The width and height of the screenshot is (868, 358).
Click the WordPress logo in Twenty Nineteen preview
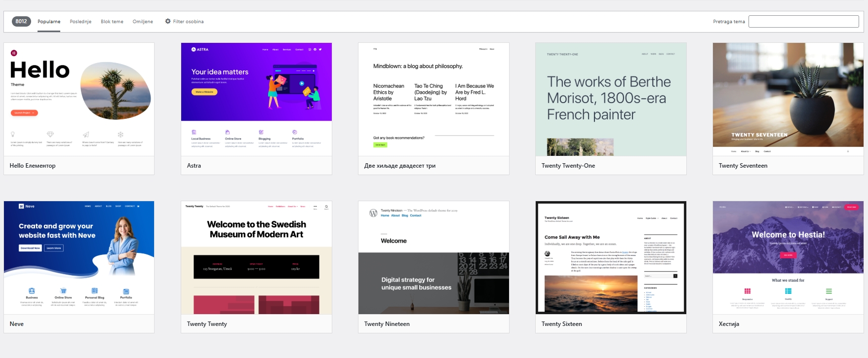(373, 213)
